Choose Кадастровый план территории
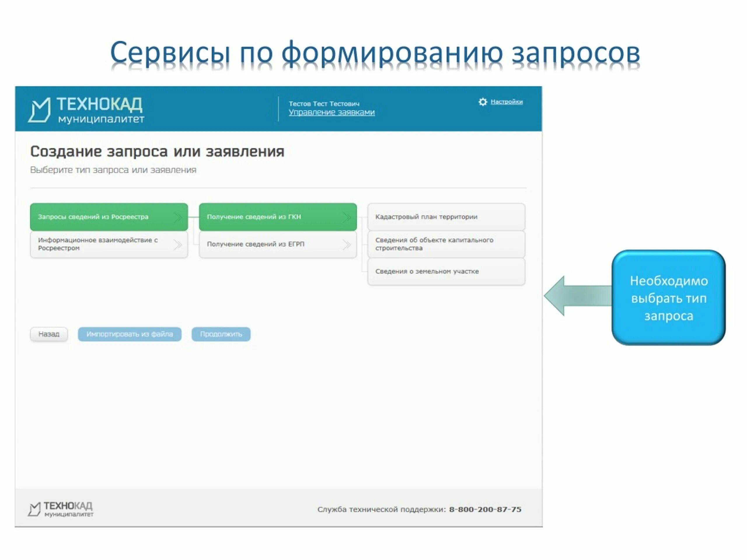This screenshot has height=560, width=747. point(446,217)
